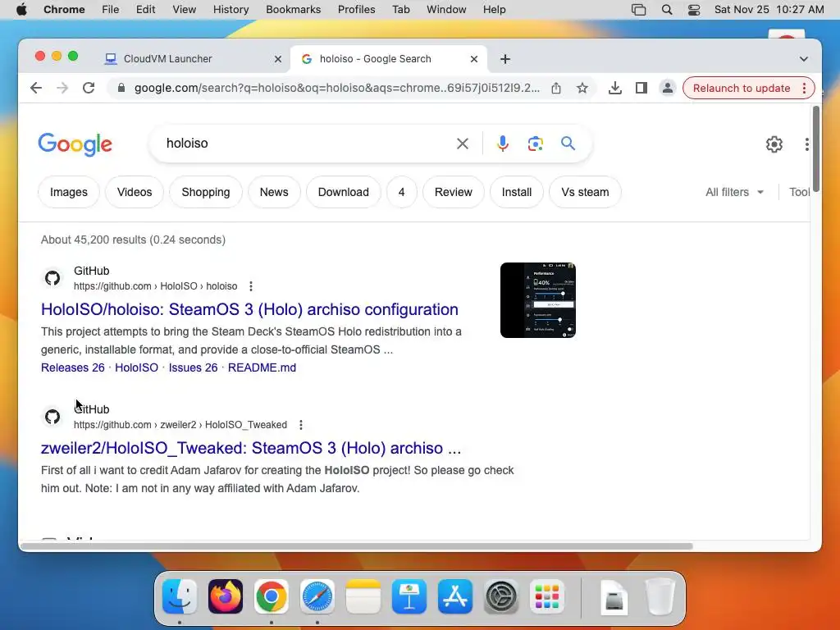Viewport: 840px width, 630px height.
Task: Open the Bookmarks menu
Action: coord(293,10)
